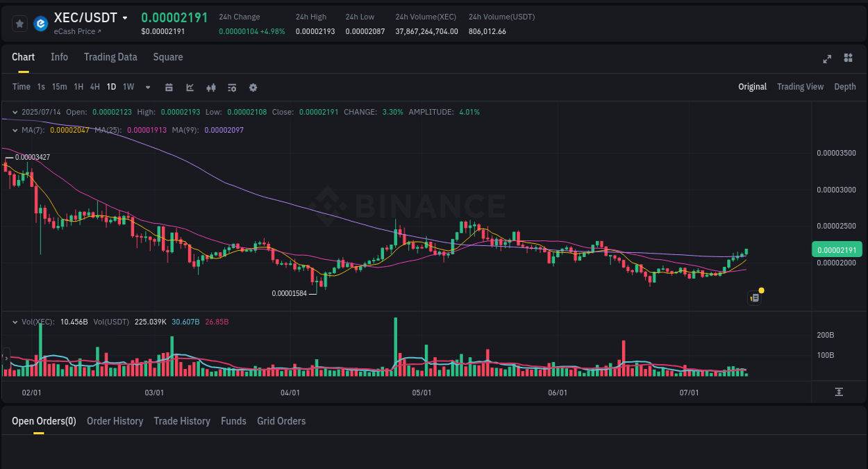Switch to the Trading Data tab

(x=110, y=57)
